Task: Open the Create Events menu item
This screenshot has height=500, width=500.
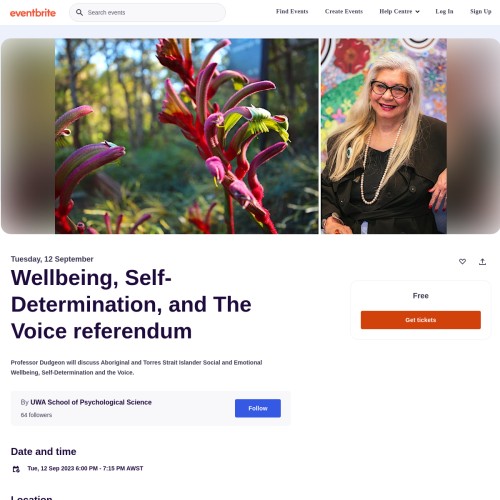Action: 344,11
